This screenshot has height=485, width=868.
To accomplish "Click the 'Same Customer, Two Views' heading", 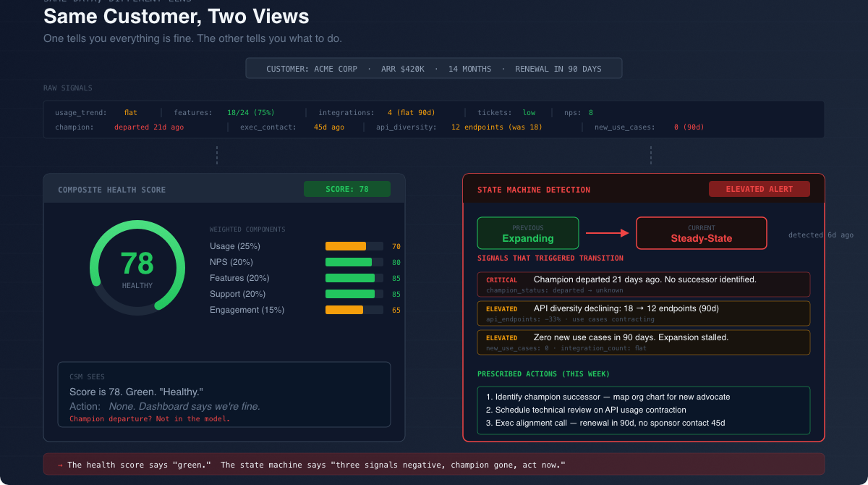I will (176, 16).
